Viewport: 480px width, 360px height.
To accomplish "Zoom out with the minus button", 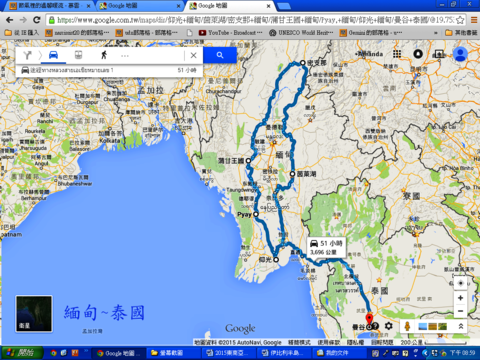I will [461, 311].
